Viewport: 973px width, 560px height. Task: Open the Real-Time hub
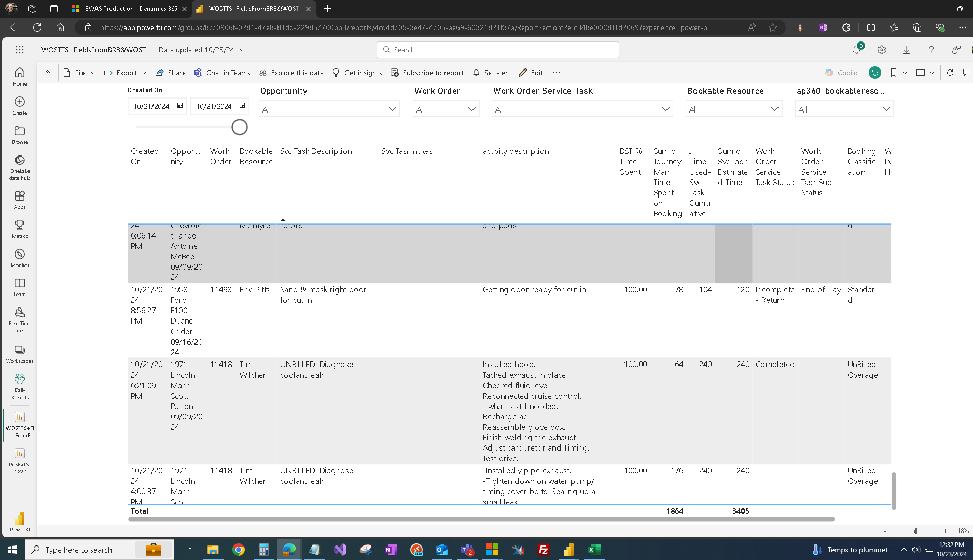(x=20, y=319)
